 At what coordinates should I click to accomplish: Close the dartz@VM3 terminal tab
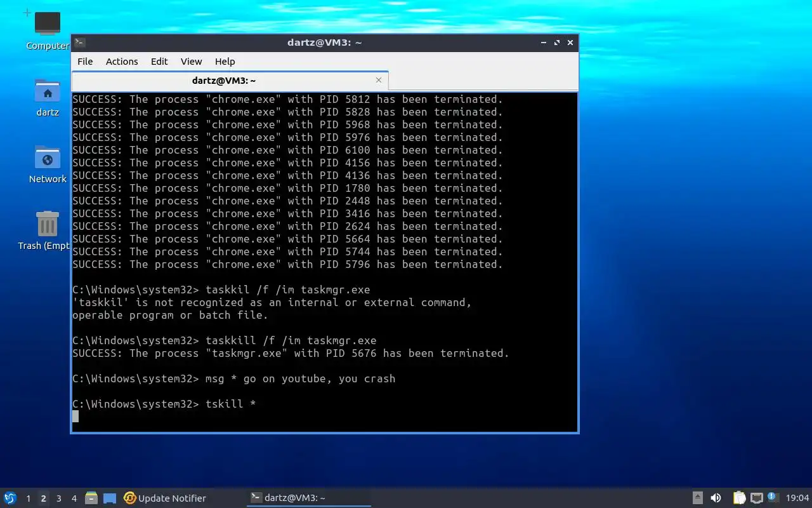coord(379,80)
